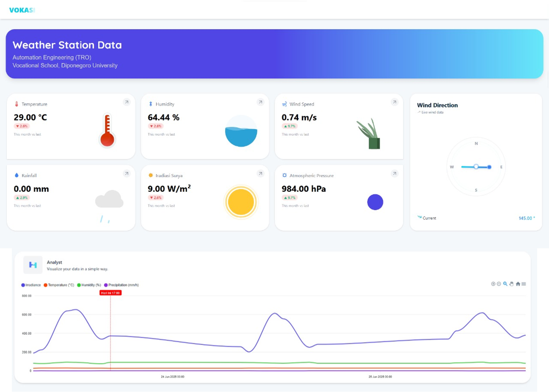
Task: Activate the chart panning hand tool
Action: coord(512,284)
